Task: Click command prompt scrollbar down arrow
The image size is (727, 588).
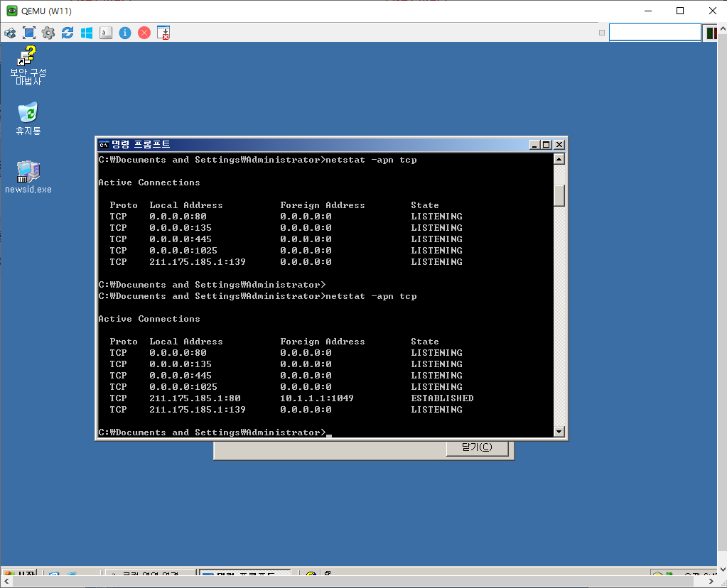Action: [x=559, y=431]
